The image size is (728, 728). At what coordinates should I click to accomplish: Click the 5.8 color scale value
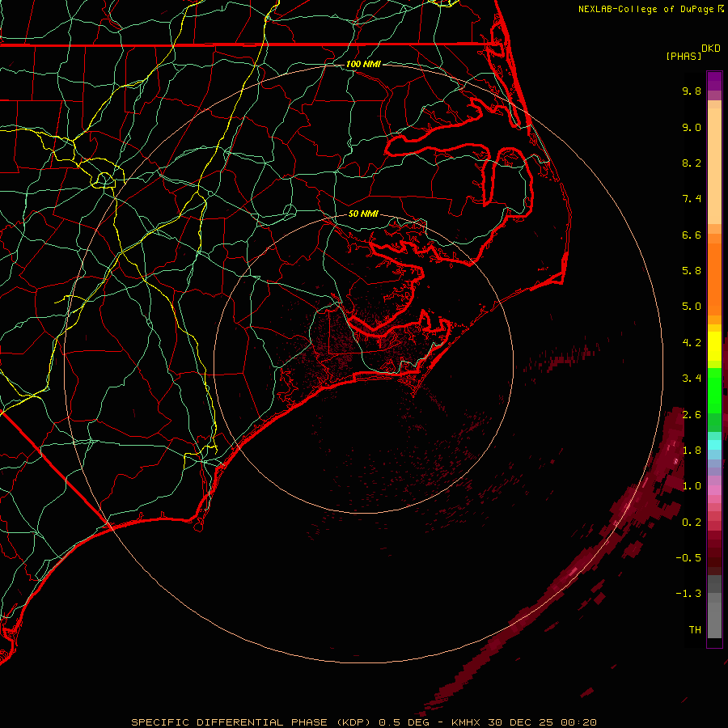pos(692,271)
